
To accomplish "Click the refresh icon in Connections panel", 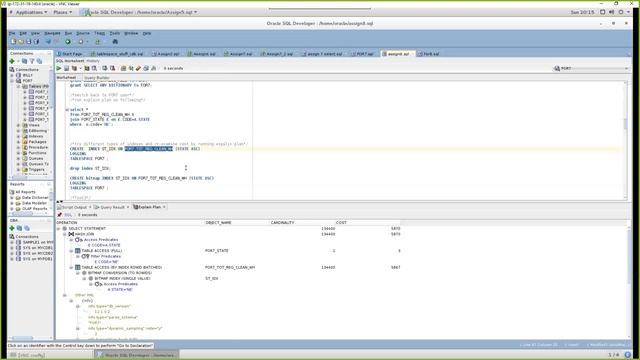I will point(24,61).
